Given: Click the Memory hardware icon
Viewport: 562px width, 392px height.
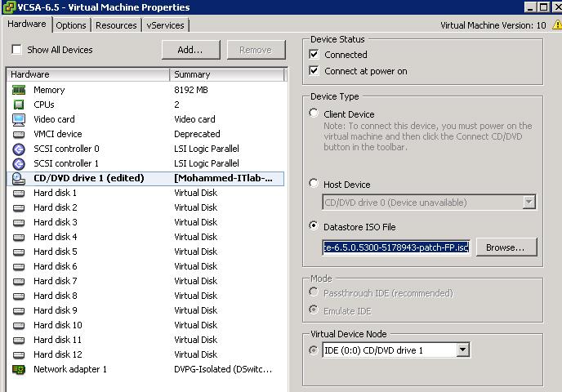Looking at the screenshot, I should click(x=19, y=90).
